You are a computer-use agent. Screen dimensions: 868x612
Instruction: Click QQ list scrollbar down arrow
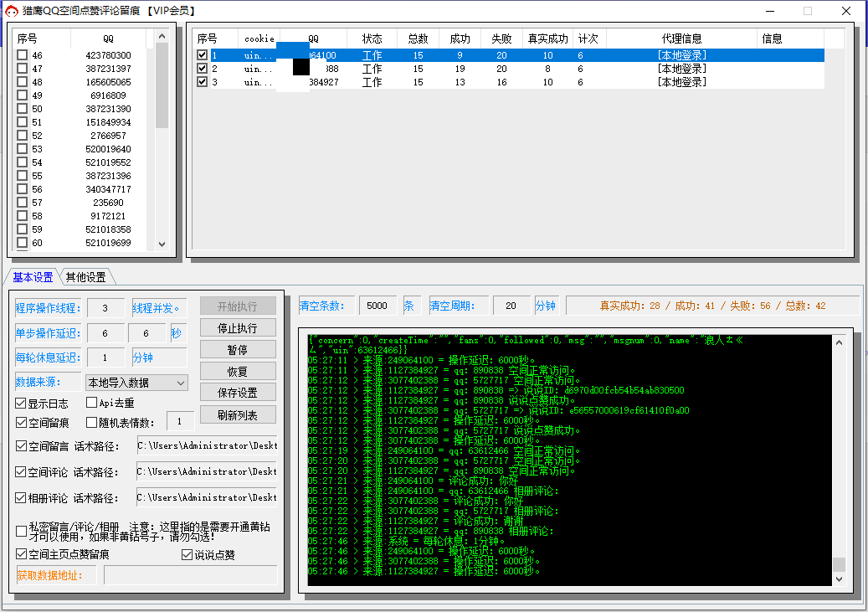click(162, 244)
